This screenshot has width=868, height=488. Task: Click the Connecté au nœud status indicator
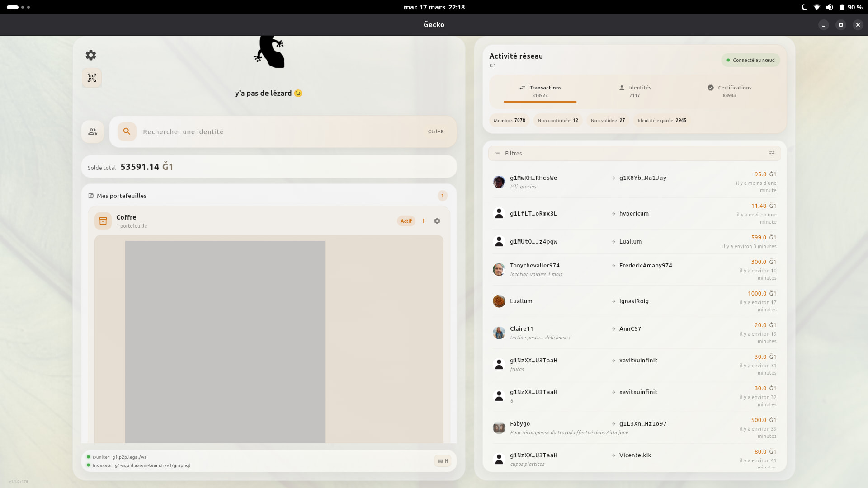[x=750, y=60]
